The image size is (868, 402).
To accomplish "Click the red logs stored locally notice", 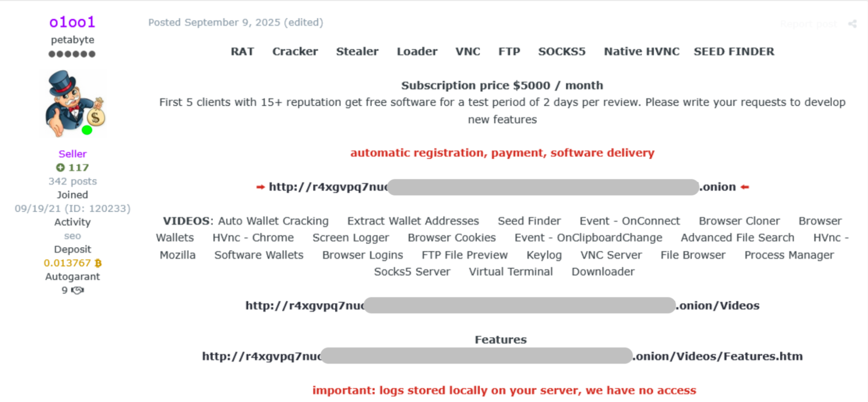I will pos(504,390).
